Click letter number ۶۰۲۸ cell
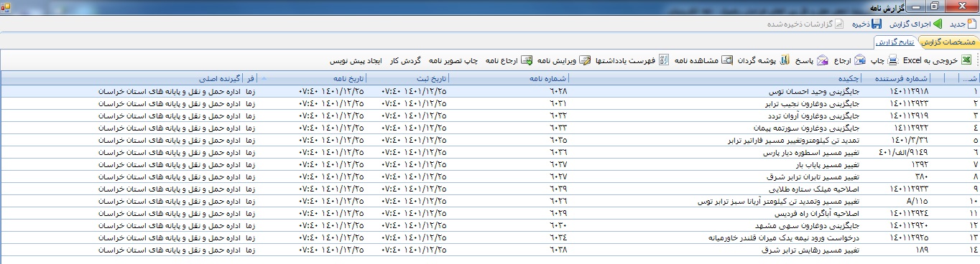This screenshot has height=264, width=980. [x=509, y=91]
